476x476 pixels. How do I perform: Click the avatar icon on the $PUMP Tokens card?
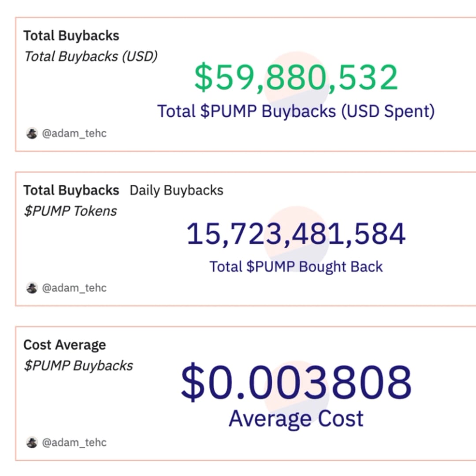32,288
